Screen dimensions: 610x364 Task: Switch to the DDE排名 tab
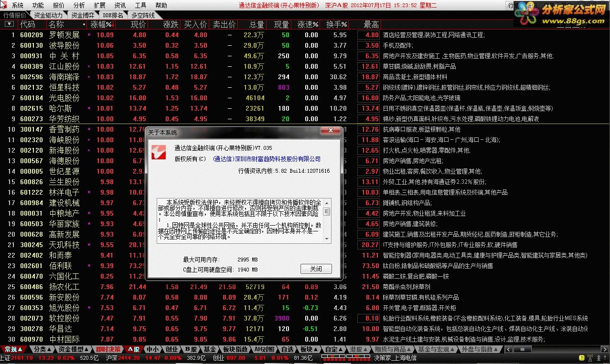[x=113, y=15]
